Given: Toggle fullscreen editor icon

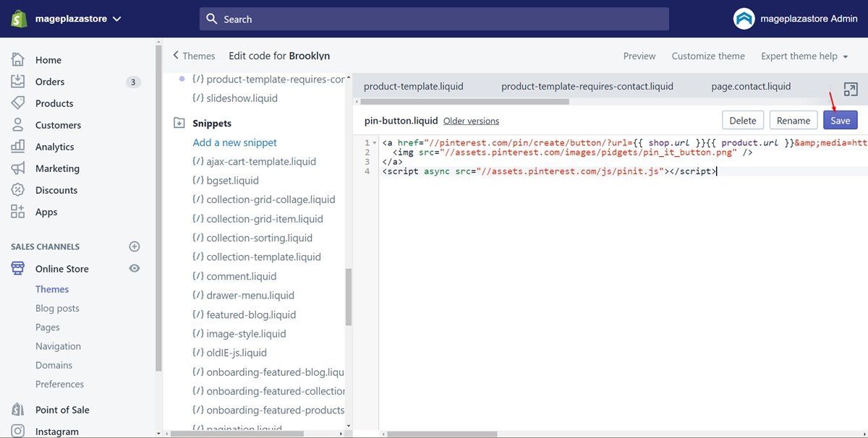Looking at the screenshot, I should tap(851, 90).
